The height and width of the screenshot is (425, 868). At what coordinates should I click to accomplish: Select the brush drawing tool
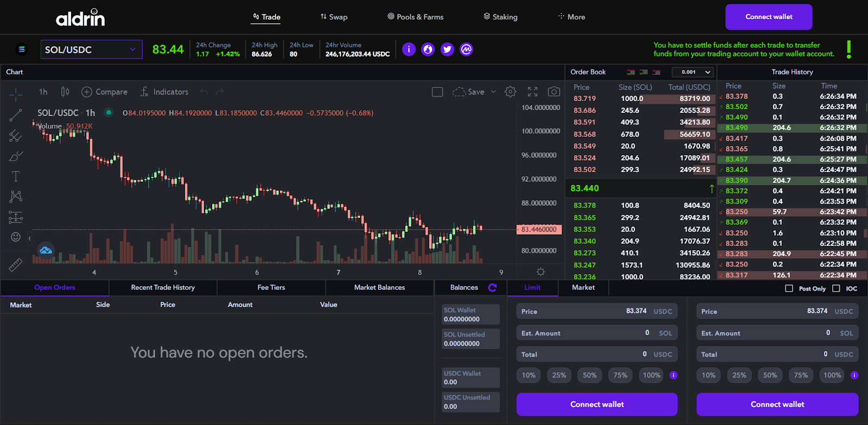click(x=16, y=156)
